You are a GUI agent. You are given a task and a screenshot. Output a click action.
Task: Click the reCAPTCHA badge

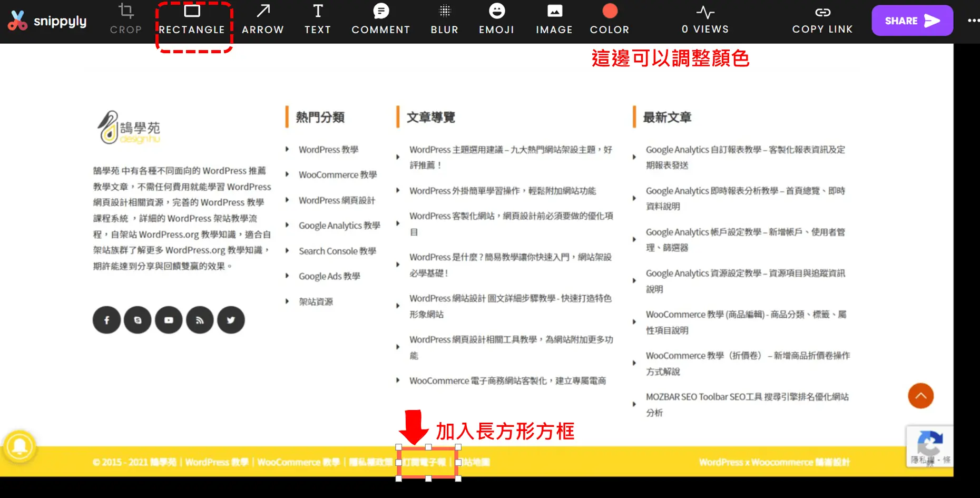(x=929, y=446)
